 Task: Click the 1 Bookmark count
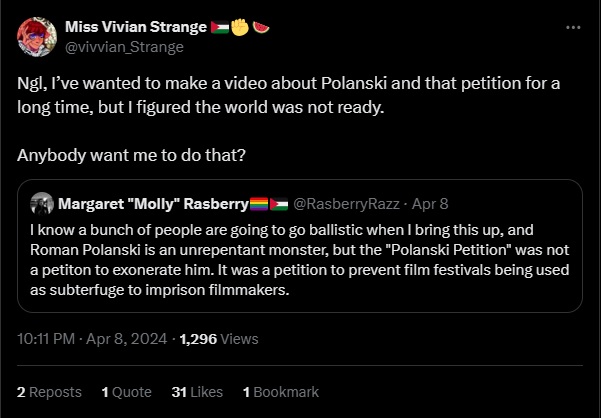click(x=281, y=392)
